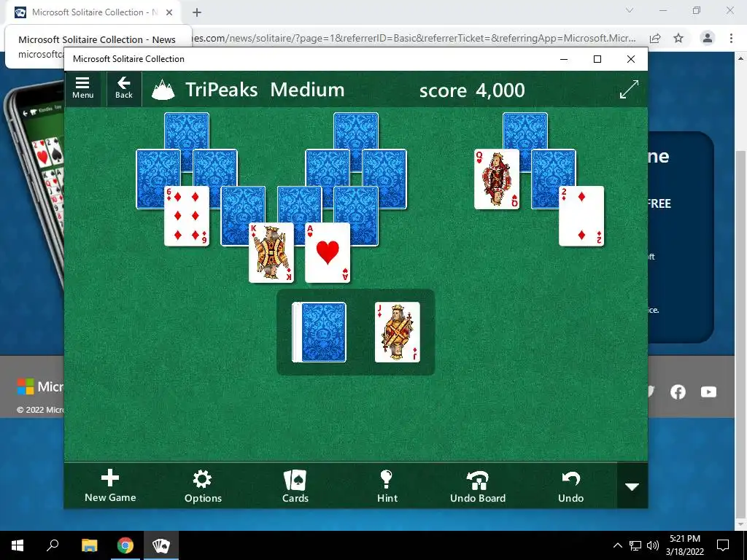This screenshot has width=747, height=560.
Task: Open game Options gear
Action: (203, 486)
